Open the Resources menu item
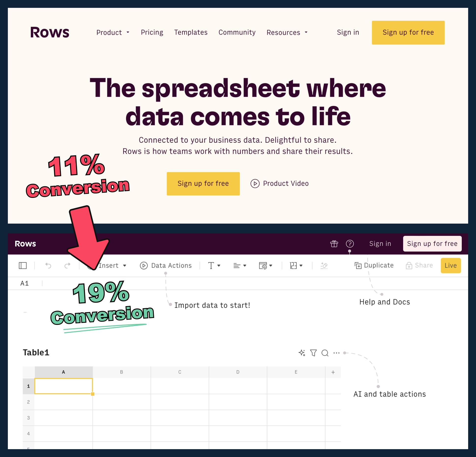The height and width of the screenshot is (457, 476). (x=294, y=32)
